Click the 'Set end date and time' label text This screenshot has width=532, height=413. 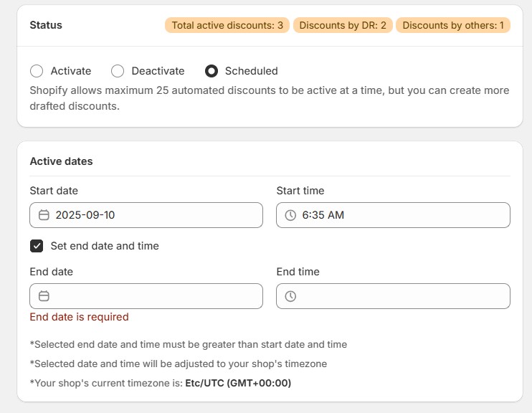[x=105, y=246]
